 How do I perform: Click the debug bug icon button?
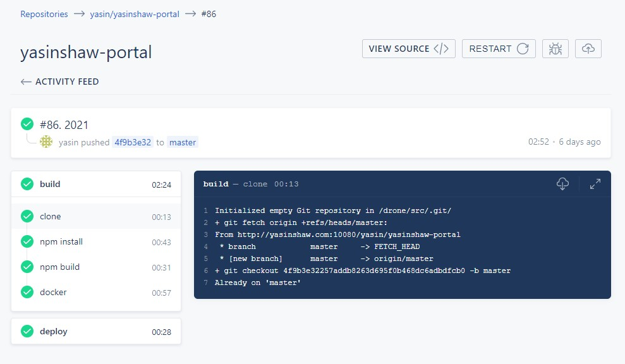point(555,49)
